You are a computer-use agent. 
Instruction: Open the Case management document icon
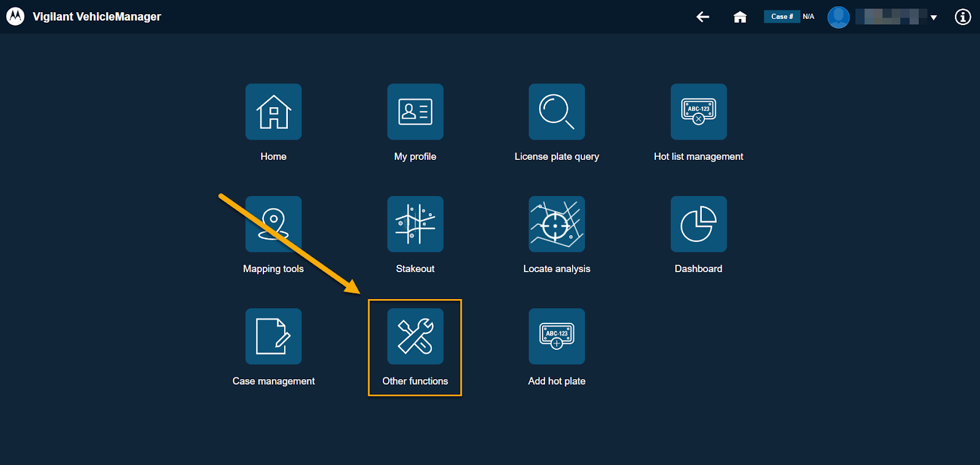[273, 336]
